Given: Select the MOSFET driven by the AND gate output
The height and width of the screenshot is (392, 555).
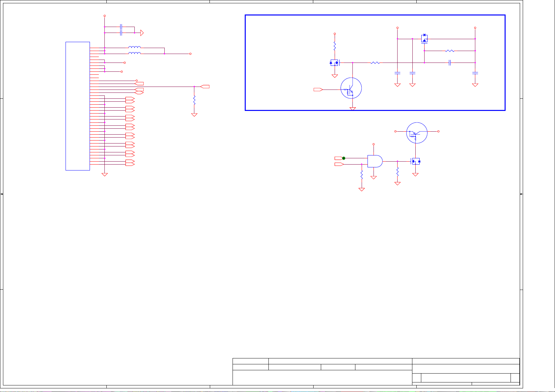Looking at the screenshot, I should pos(416,161).
